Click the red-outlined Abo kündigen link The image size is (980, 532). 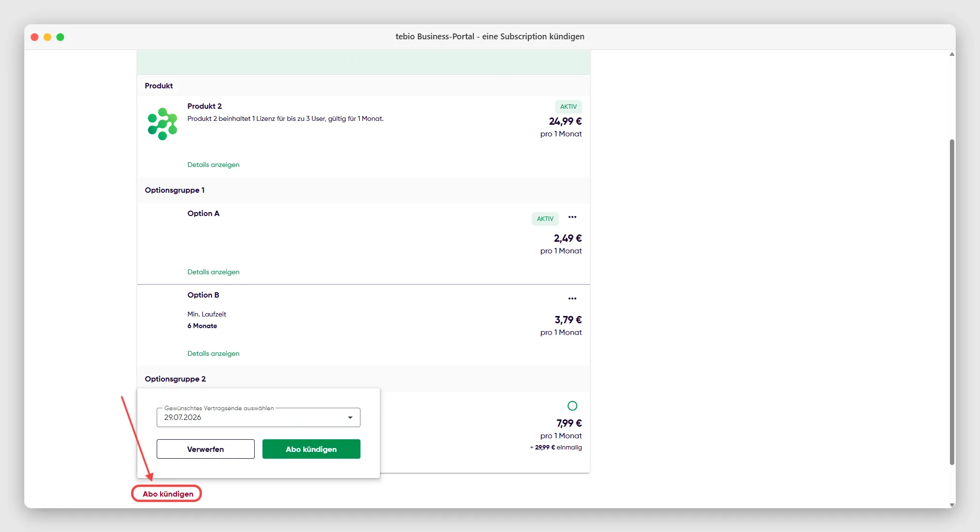168,494
